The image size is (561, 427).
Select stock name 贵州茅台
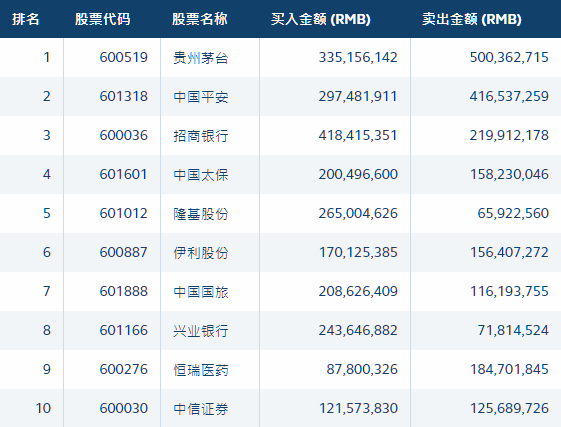pos(201,58)
